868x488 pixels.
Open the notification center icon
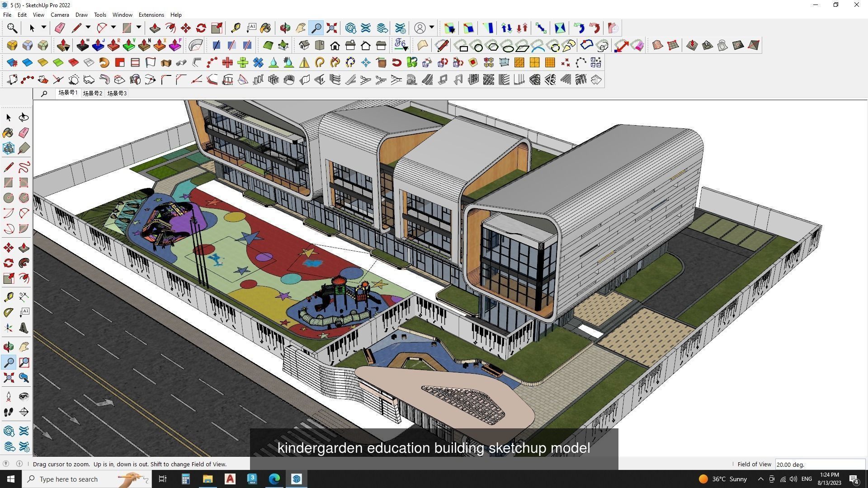tap(854, 479)
